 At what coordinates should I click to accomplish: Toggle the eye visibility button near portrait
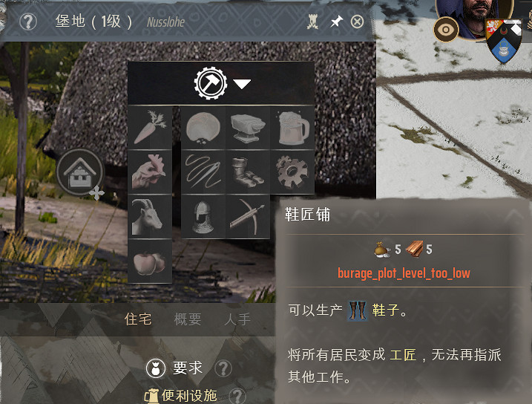pos(446,30)
